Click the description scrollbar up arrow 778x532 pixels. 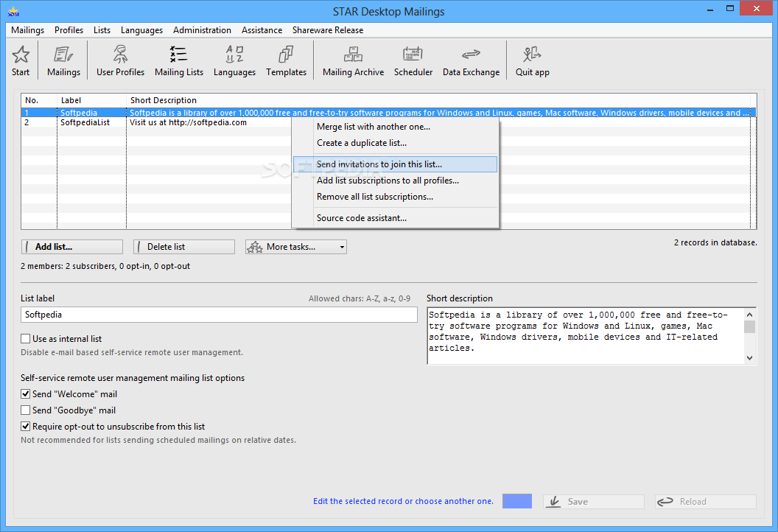pyautogui.click(x=750, y=315)
